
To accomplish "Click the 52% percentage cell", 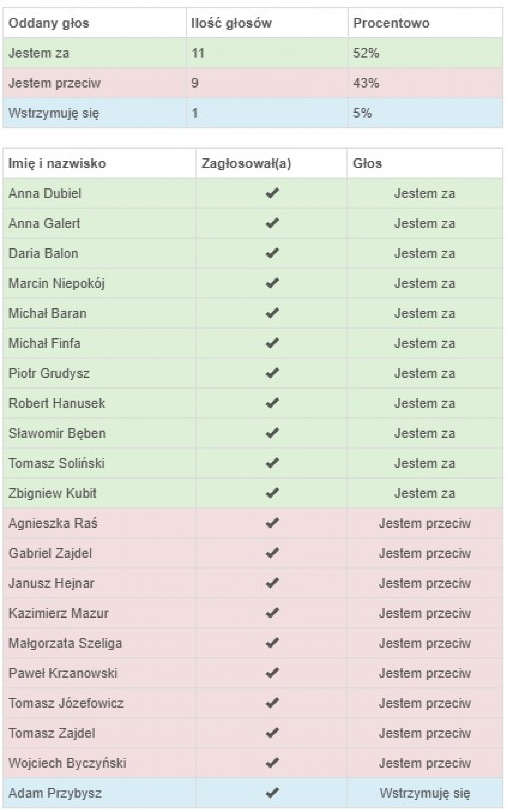I will click(x=366, y=53).
